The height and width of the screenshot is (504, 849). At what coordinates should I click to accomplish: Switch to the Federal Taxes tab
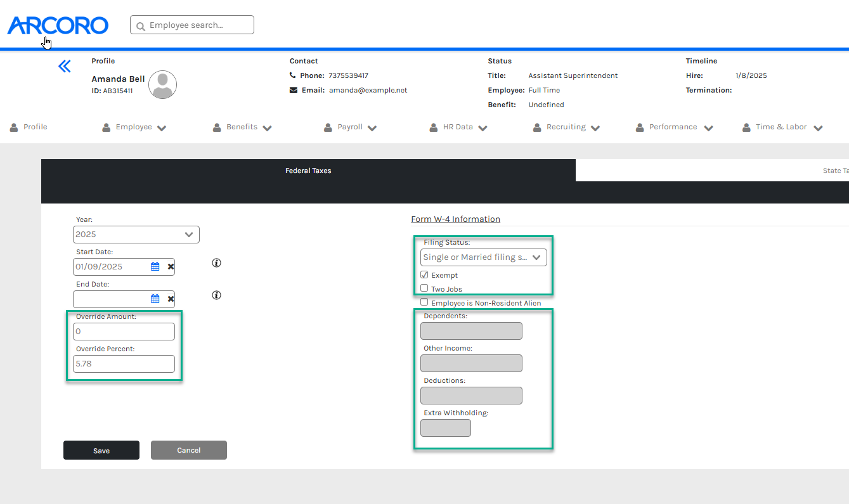308,171
